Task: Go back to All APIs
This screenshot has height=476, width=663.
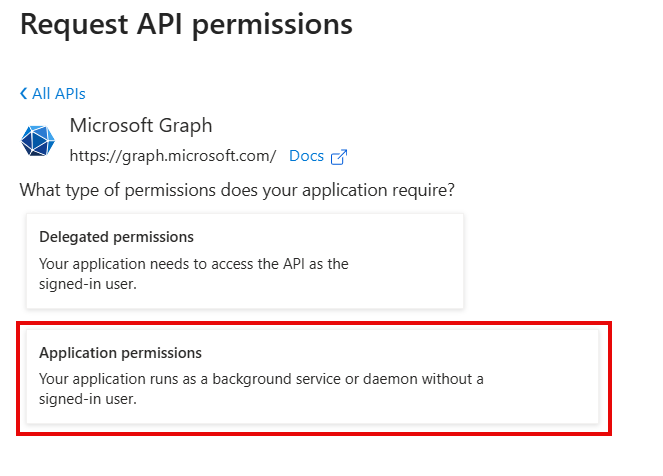Action: tap(58, 94)
